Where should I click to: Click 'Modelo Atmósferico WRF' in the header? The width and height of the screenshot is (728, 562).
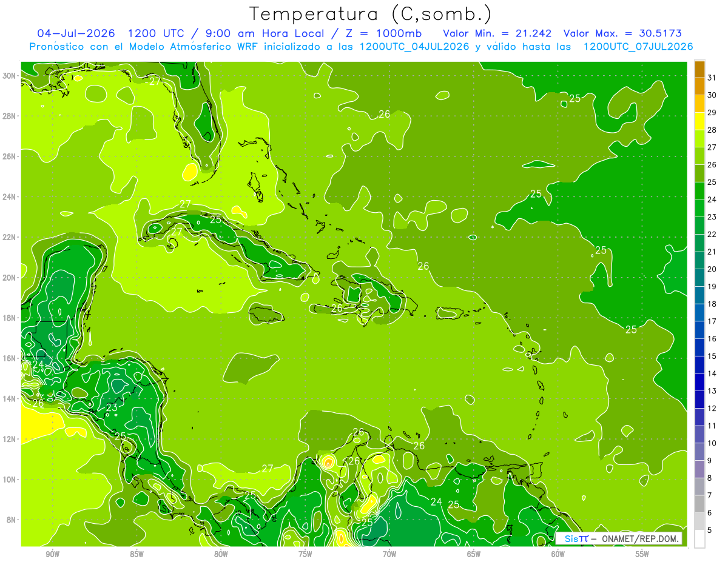coord(194,47)
